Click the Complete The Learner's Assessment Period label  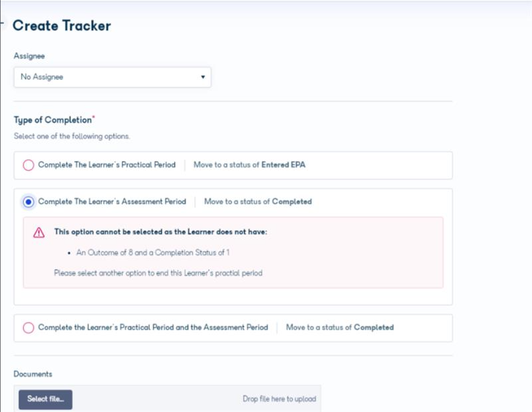point(112,202)
